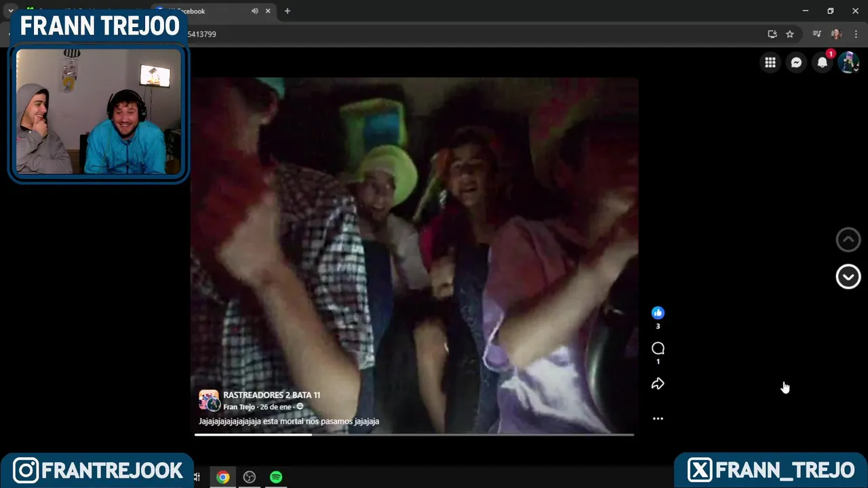This screenshot has height=488, width=868.
Task: Expand the Chrome tab search chevron
Action: [x=11, y=11]
